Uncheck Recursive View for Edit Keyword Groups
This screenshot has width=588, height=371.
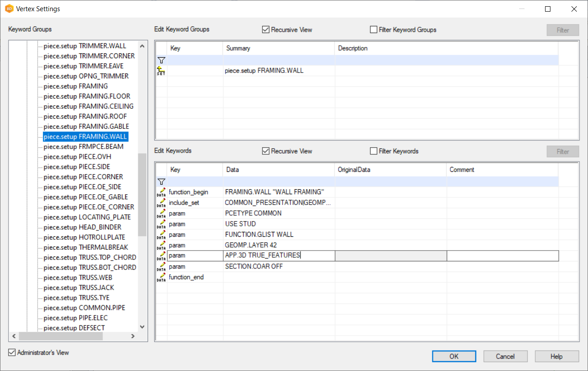click(x=266, y=30)
